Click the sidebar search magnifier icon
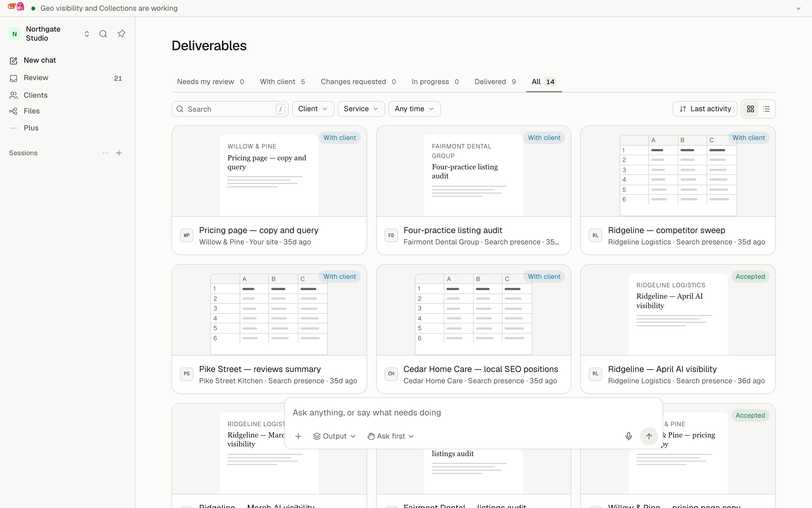 coord(103,34)
